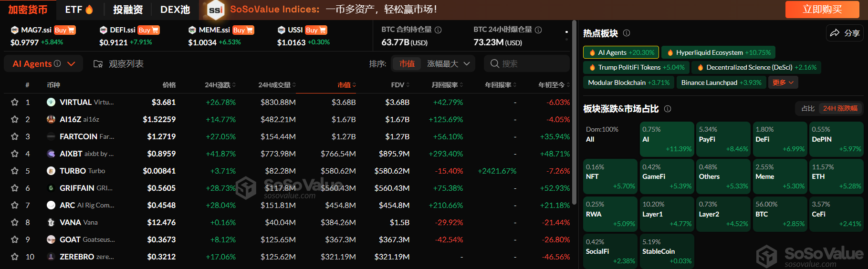Click info icon next to BTC 合约持仓量
The width and height of the screenshot is (868, 269).
click(x=438, y=30)
